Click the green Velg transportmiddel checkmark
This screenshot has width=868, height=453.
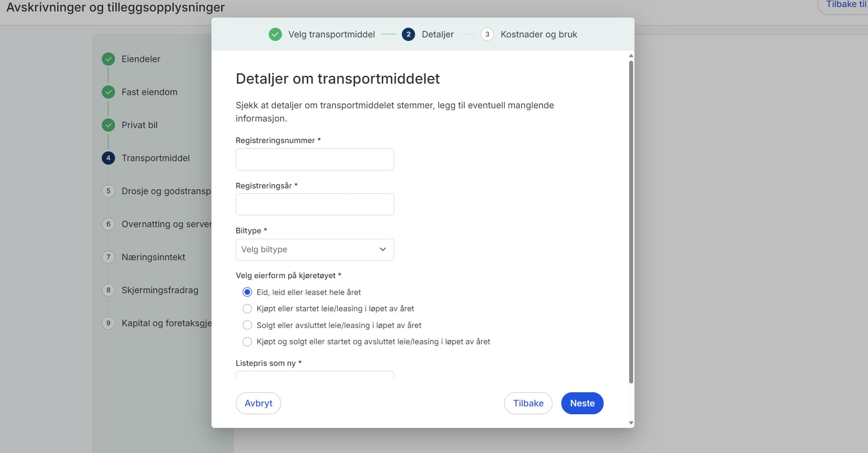(x=275, y=34)
